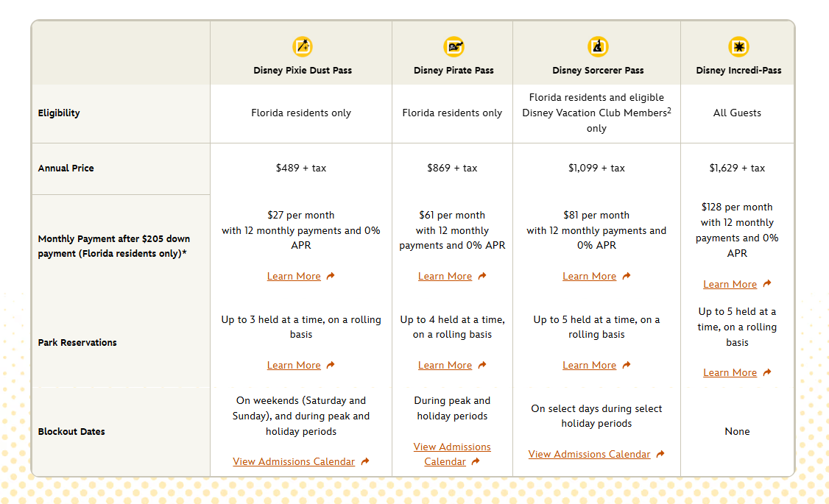The image size is (829, 504).
Task: Click the Disney Pixie Dust Pass icon
Action: [x=303, y=47]
